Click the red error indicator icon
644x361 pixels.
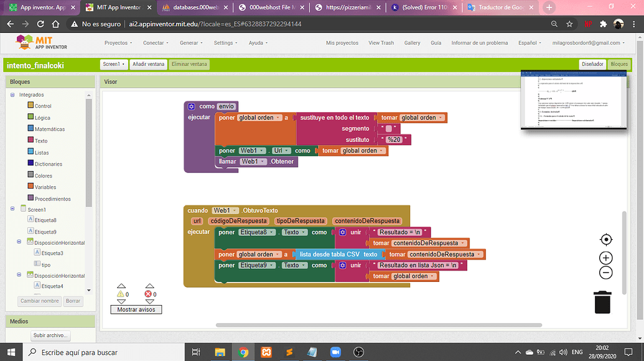148,294
